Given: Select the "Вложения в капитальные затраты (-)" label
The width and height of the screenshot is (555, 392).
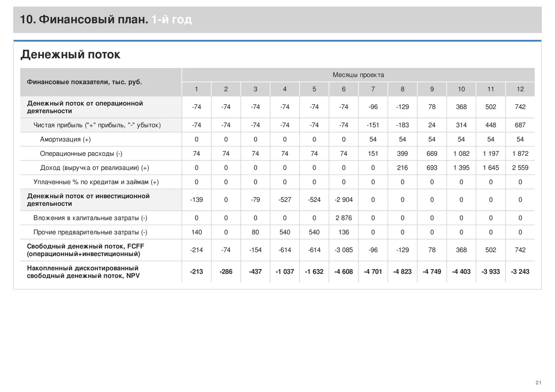Looking at the screenshot, I should [90, 218].
